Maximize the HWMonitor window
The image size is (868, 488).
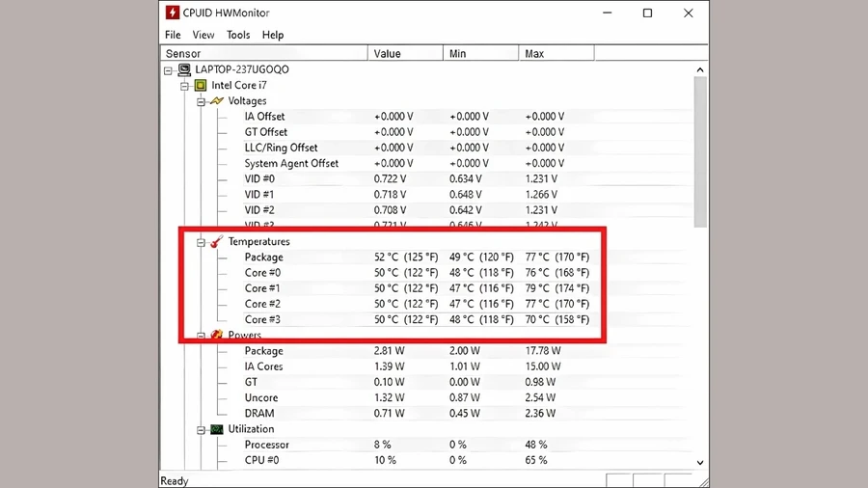coord(647,13)
